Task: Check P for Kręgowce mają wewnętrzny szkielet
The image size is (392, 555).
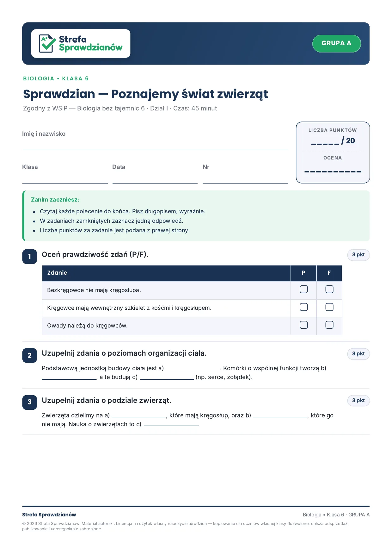Action: (x=303, y=307)
